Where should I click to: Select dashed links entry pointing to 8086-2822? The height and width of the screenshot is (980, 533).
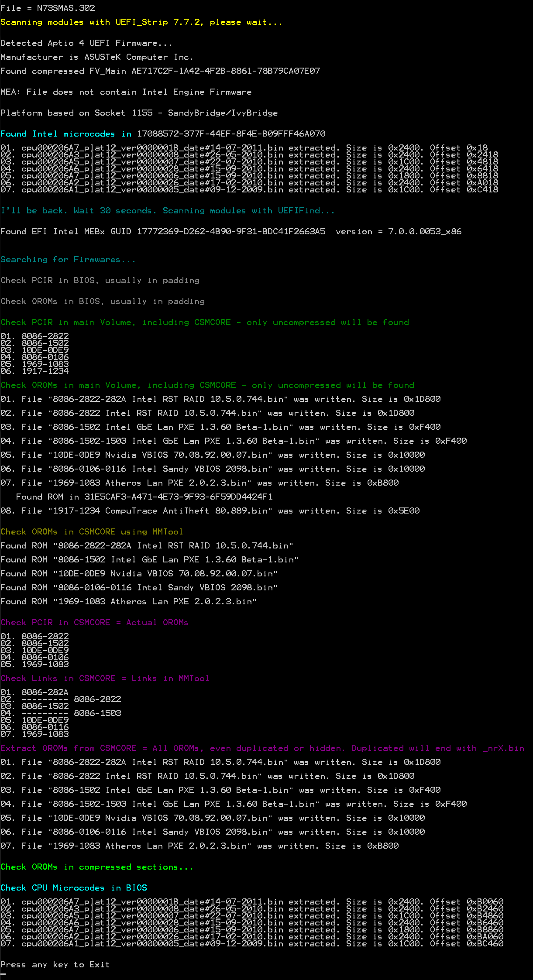[61, 699]
